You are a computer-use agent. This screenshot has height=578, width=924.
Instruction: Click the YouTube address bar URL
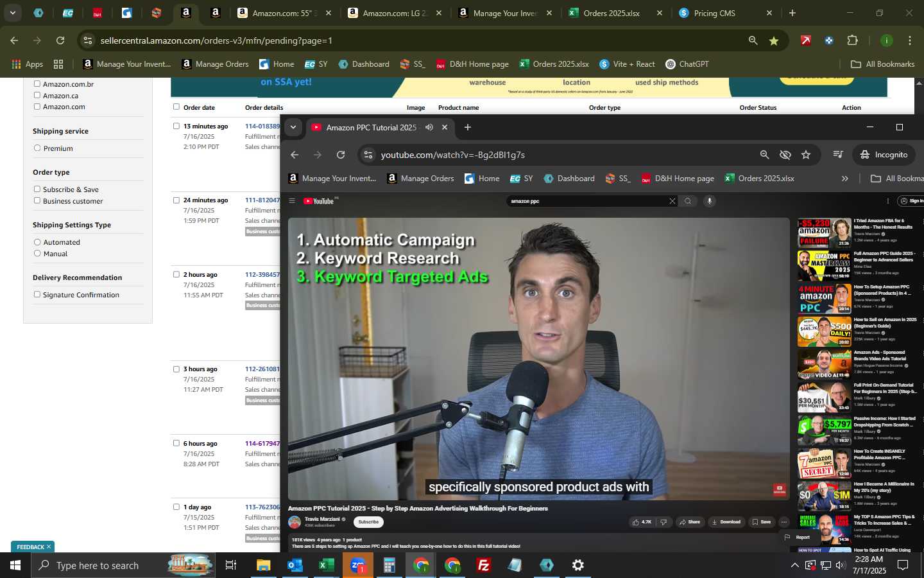pos(453,155)
